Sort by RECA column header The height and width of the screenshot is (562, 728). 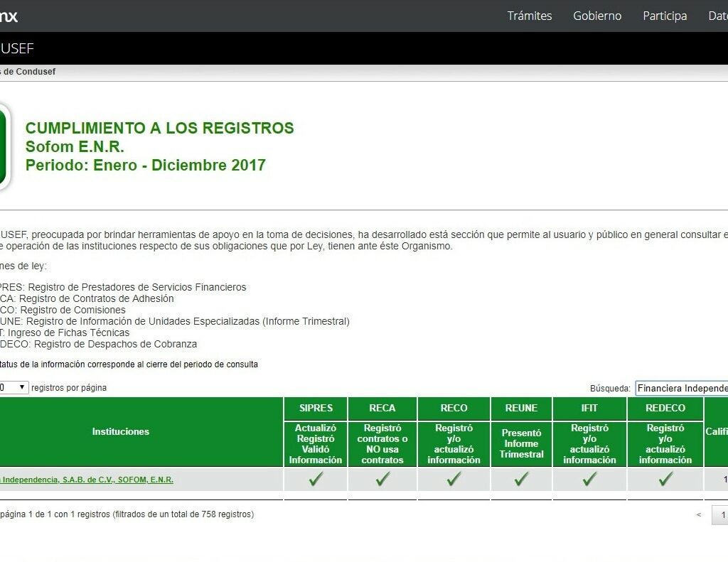382,408
